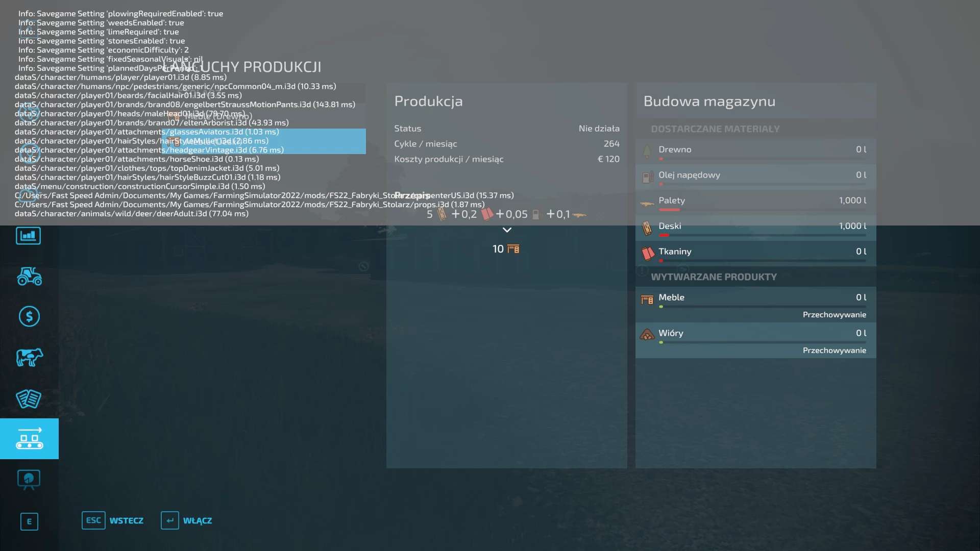Toggle Meble output mode Przechowywanie
The image size is (980, 551).
pos(834,315)
